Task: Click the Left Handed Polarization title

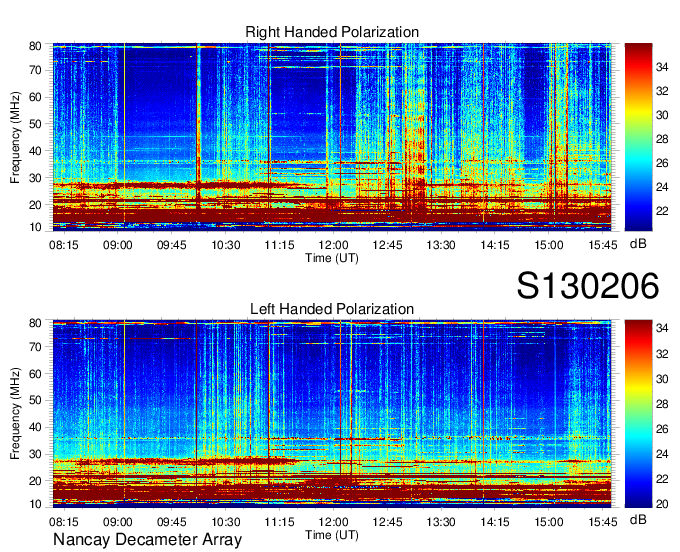Action: [x=332, y=309]
